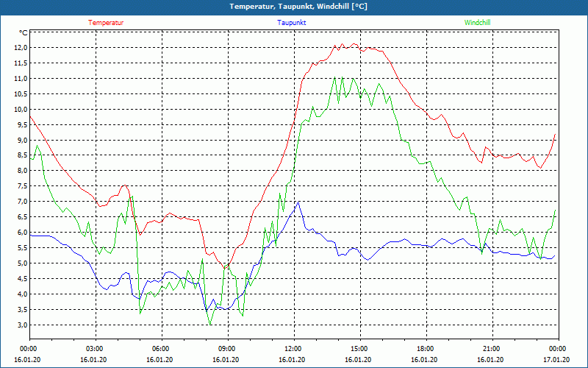Click the 8,0 y-axis value
Image resolution: width=588 pixels, height=368 pixels.
pos(22,171)
